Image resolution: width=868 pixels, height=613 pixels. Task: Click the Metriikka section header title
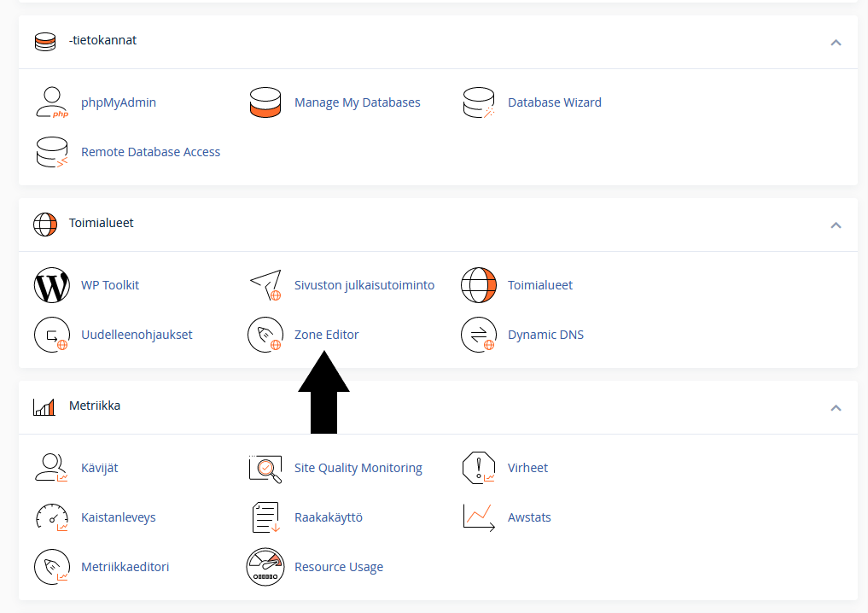(x=95, y=406)
